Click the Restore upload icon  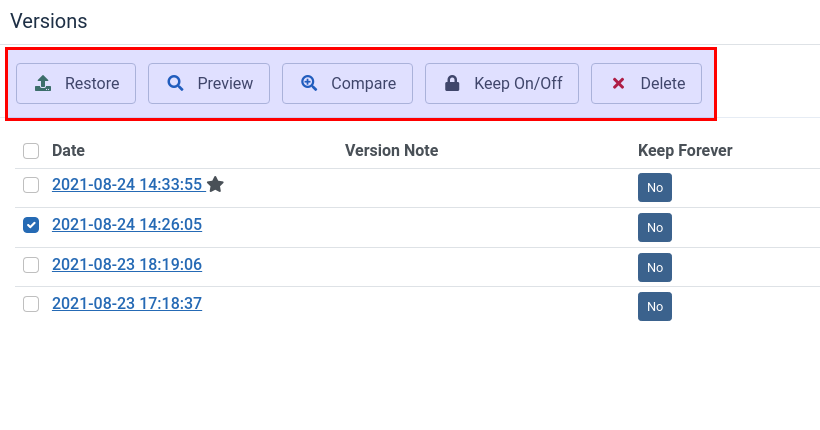click(x=42, y=84)
